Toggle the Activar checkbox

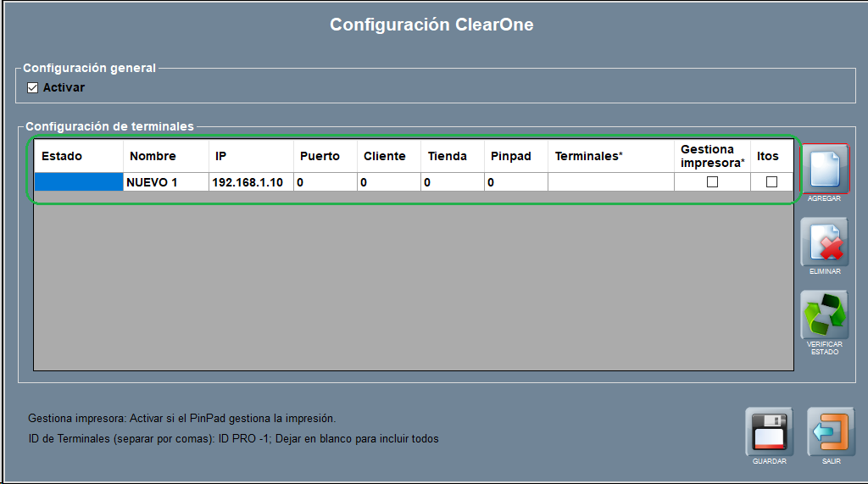pyautogui.click(x=33, y=87)
